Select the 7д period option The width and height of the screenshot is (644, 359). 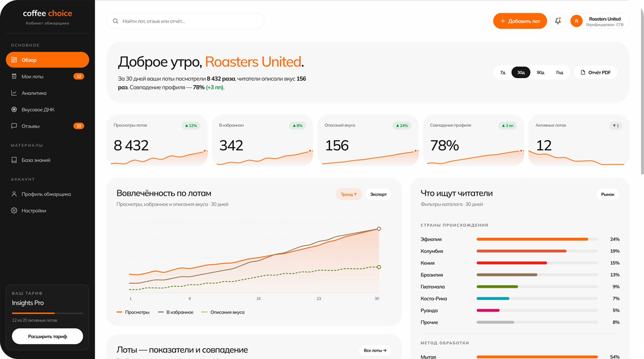502,72
